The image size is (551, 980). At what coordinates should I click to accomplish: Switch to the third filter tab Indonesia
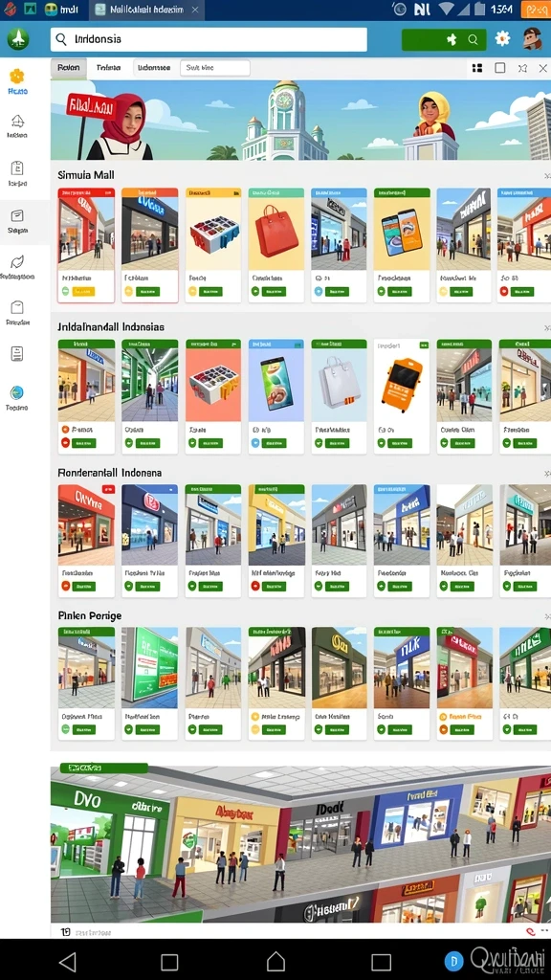[x=154, y=68]
